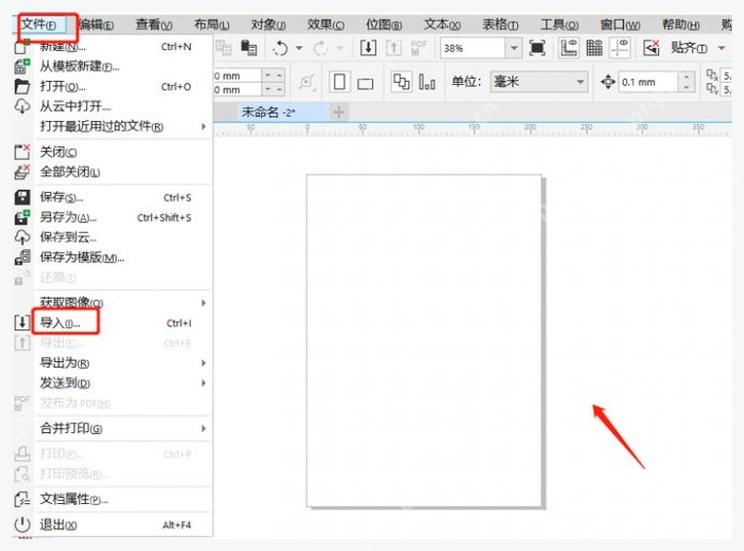Open the 贴齐 (Snap To) dropdown
744x551 pixels.
[x=688, y=48]
